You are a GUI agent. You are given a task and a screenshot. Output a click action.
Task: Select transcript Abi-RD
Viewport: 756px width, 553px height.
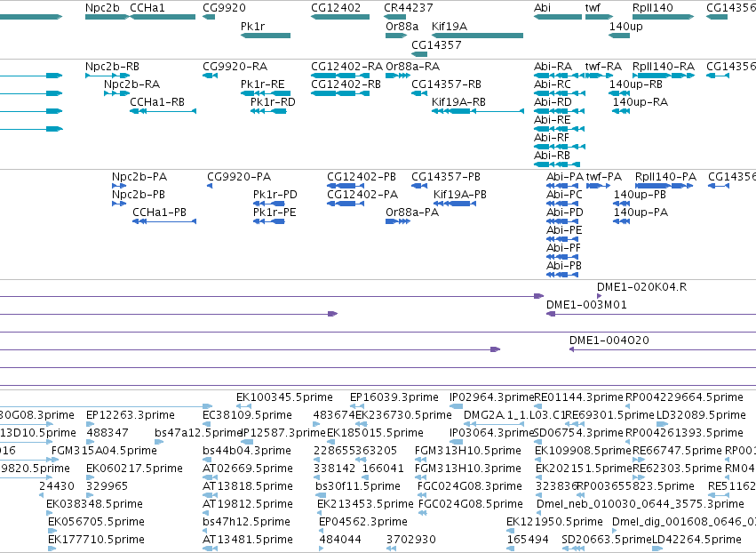(x=560, y=111)
